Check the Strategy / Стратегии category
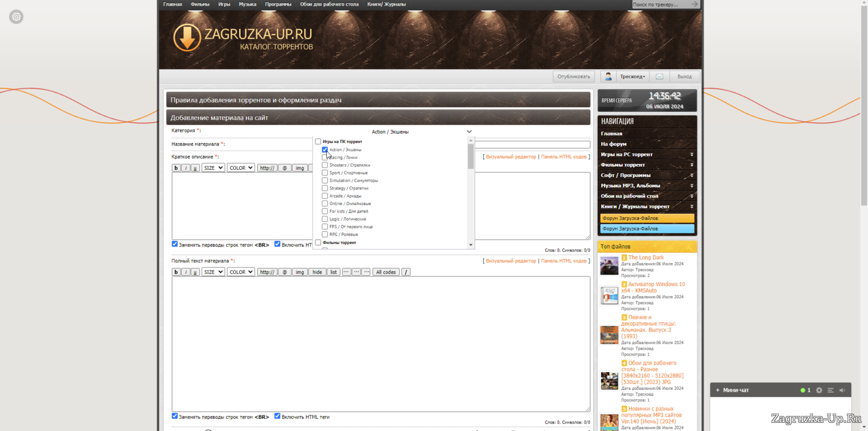This screenshot has height=431, width=868. 325,188
